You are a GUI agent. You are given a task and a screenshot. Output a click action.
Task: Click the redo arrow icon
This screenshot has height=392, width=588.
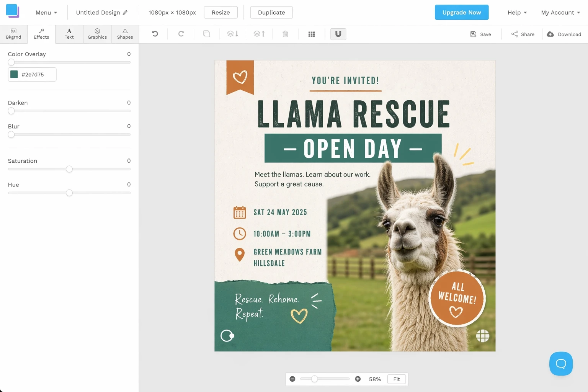(x=181, y=34)
